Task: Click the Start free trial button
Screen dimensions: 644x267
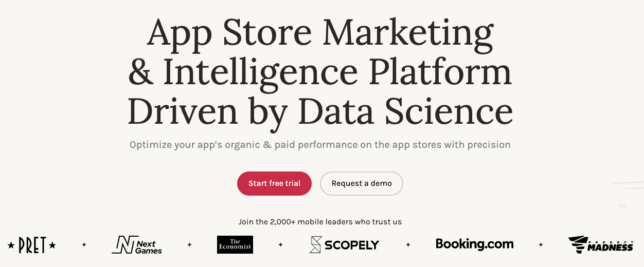Action: [x=274, y=183]
